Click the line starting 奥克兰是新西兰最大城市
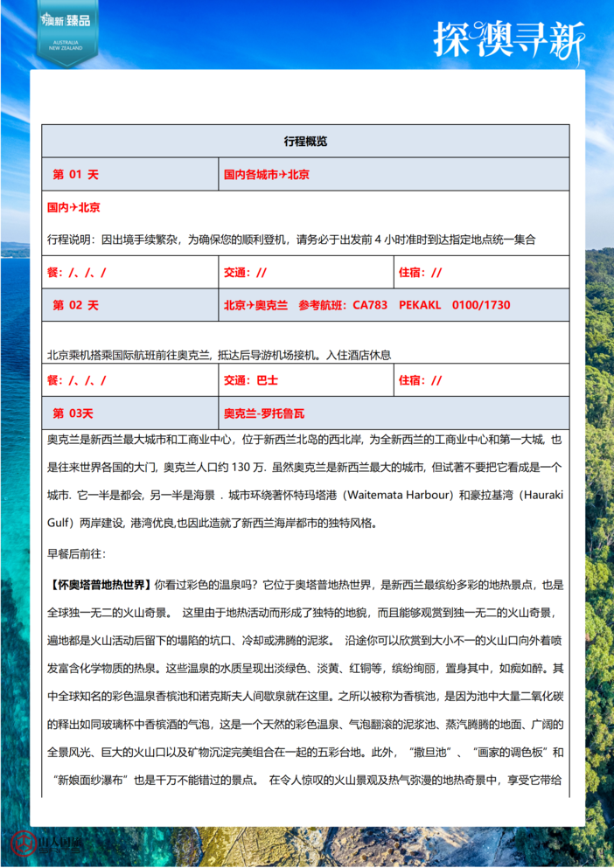 pyautogui.click(x=304, y=440)
